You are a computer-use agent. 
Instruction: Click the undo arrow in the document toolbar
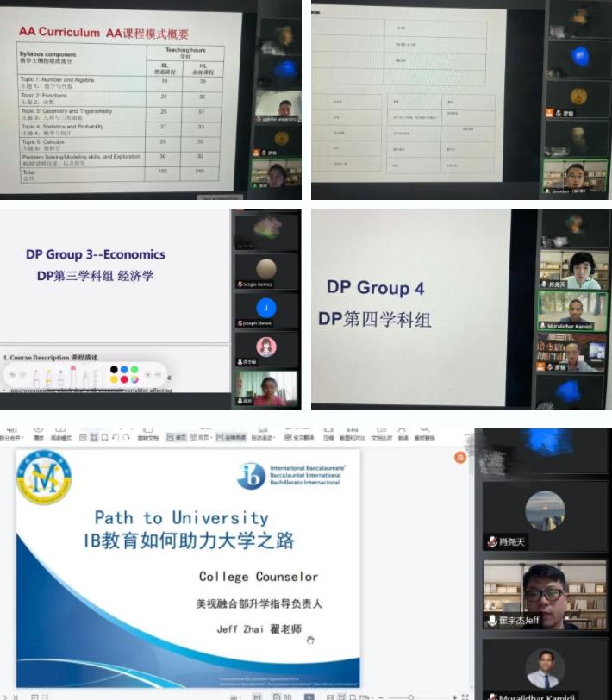(x=116, y=438)
